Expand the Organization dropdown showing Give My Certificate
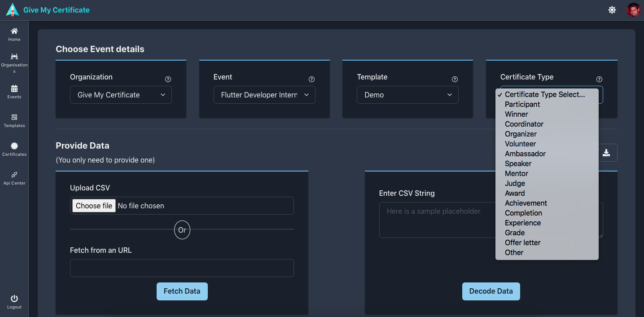This screenshot has height=317, width=644. click(x=121, y=95)
